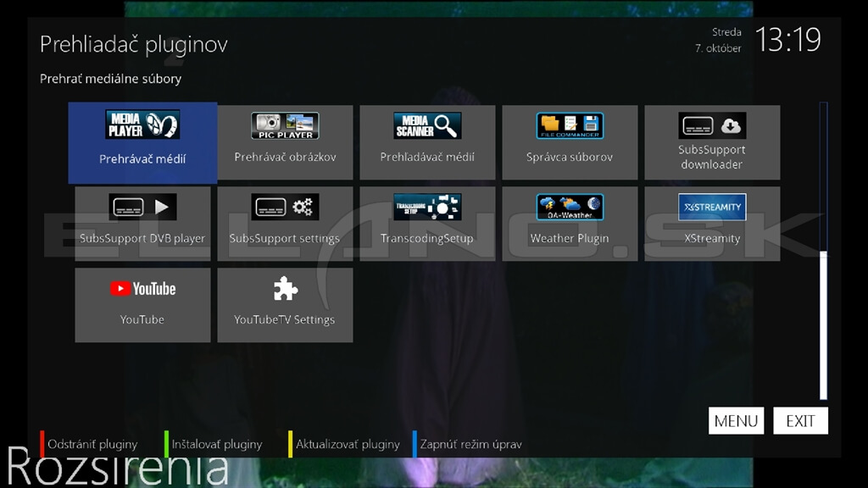Click the yellow color key marker
The image size is (868, 488).
291,444
